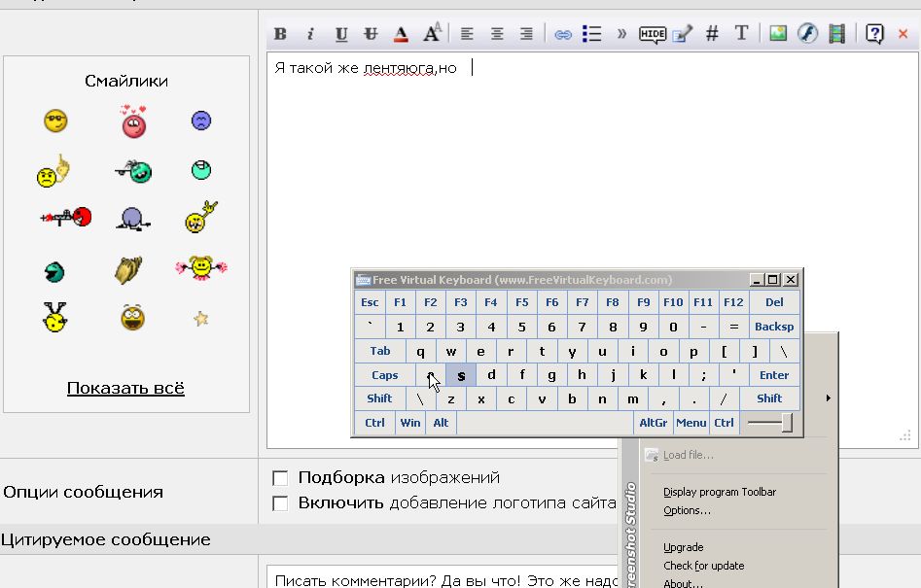Check Включить добавление логотипа сайта
The width and height of the screenshot is (921, 588).
point(280,503)
